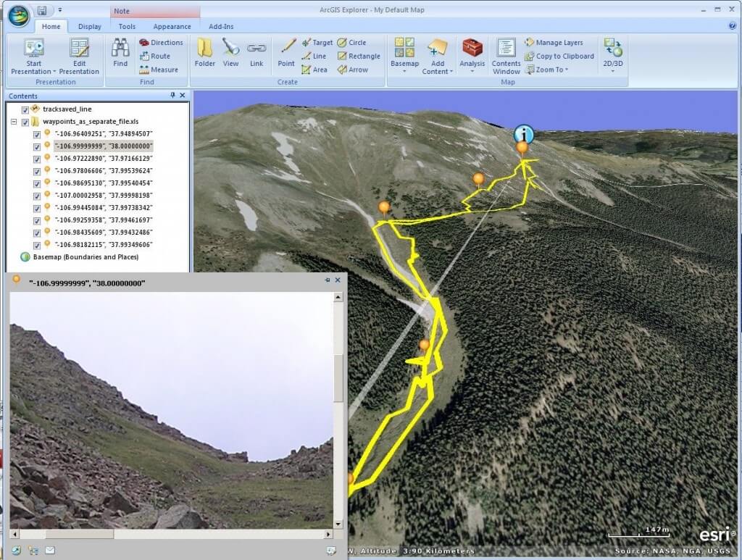
Task: Open the Analysis toolbox icon
Action: pos(472,55)
